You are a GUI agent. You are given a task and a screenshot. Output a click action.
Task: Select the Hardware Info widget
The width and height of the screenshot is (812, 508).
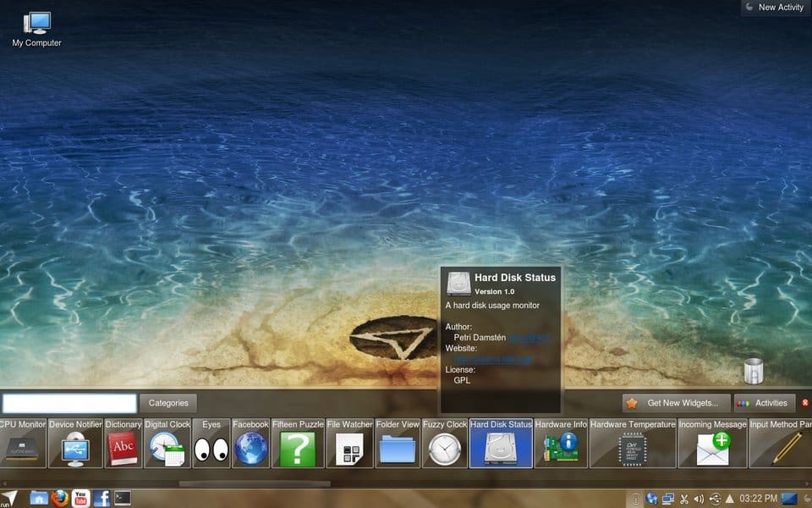[561, 443]
